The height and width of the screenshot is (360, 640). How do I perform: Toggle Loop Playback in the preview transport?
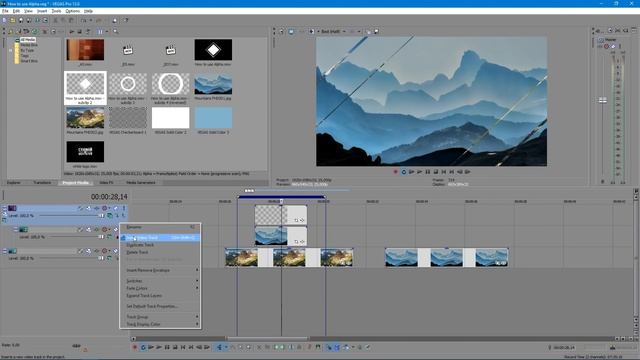[403, 172]
